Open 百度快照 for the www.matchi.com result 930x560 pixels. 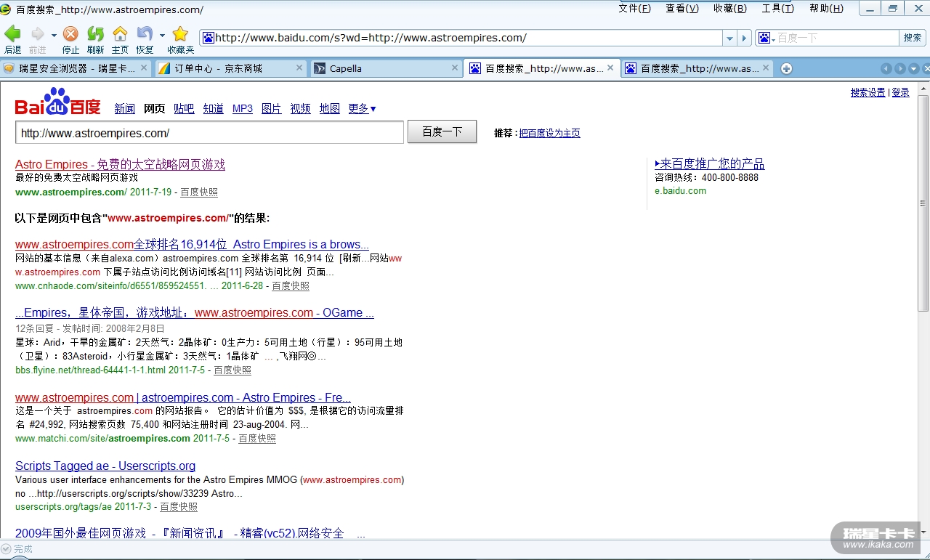256,438
